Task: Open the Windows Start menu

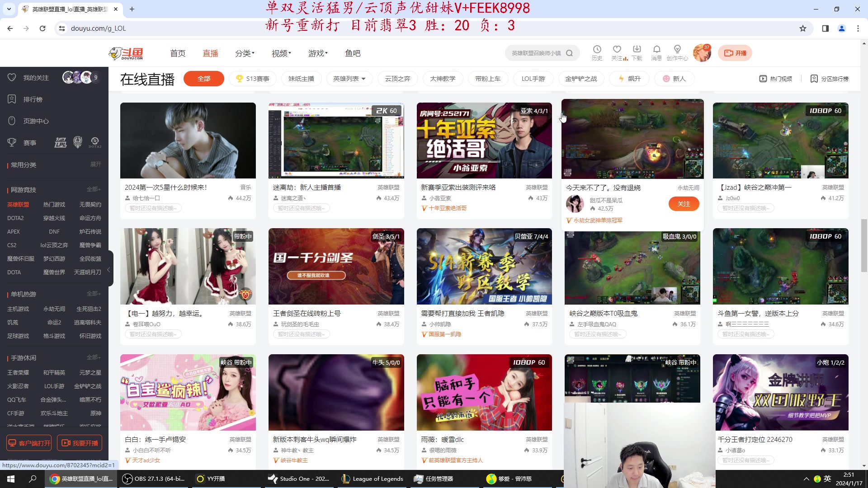Action: (x=11, y=479)
